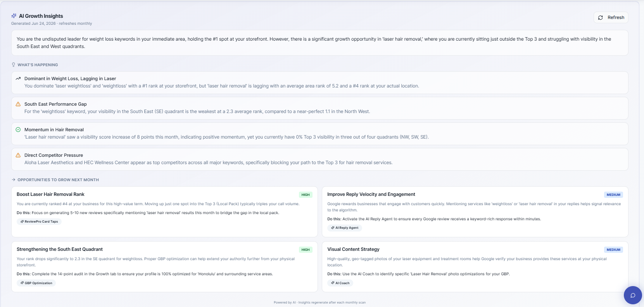Click the warning icon on Direct Competitor Pressure
Image resolution: width=644 pixels, height=307 pixels.
(18, 155)
